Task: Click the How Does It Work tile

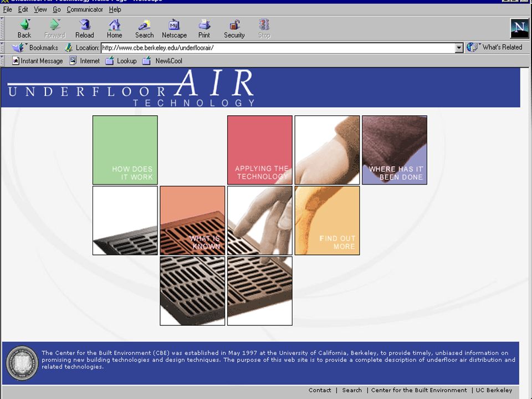Action: coord(125,150)
